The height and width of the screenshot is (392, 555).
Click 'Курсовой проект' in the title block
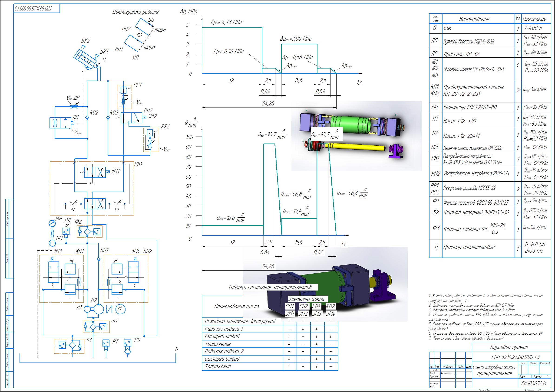click(509, 347)
